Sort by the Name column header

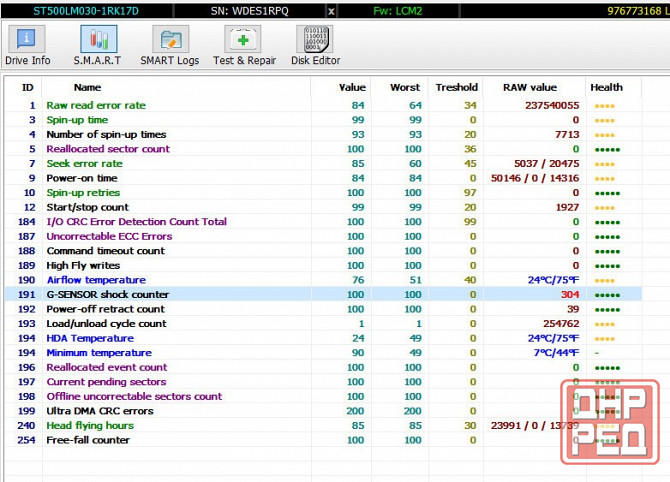88,87
